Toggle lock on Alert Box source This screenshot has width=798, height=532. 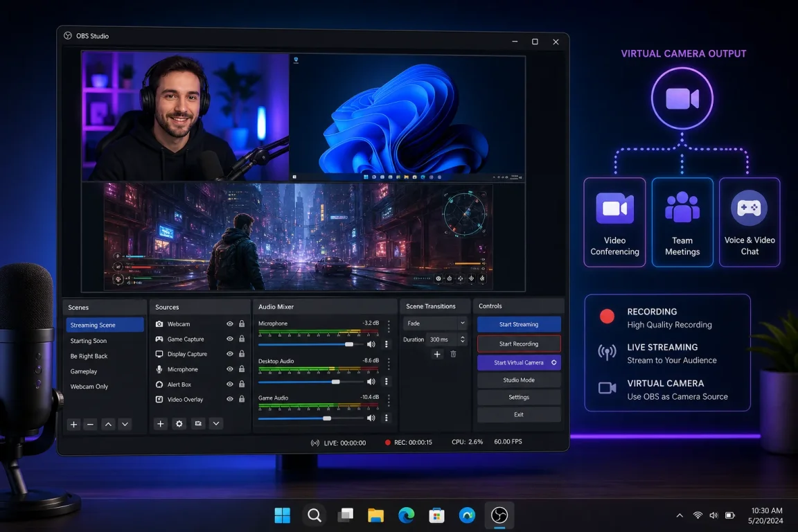click(242, 384)
